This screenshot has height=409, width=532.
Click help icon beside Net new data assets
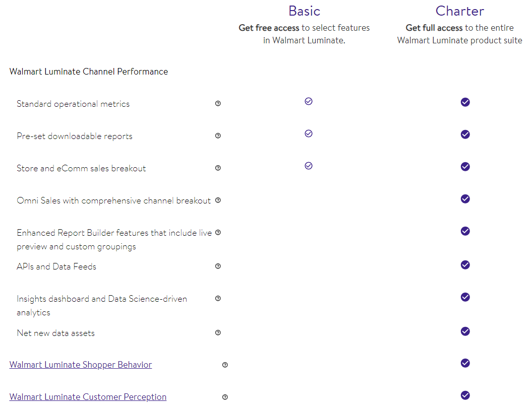218,333
